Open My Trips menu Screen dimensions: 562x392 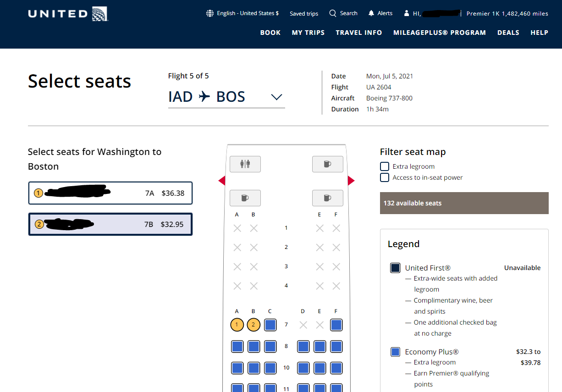click(308, 33)
